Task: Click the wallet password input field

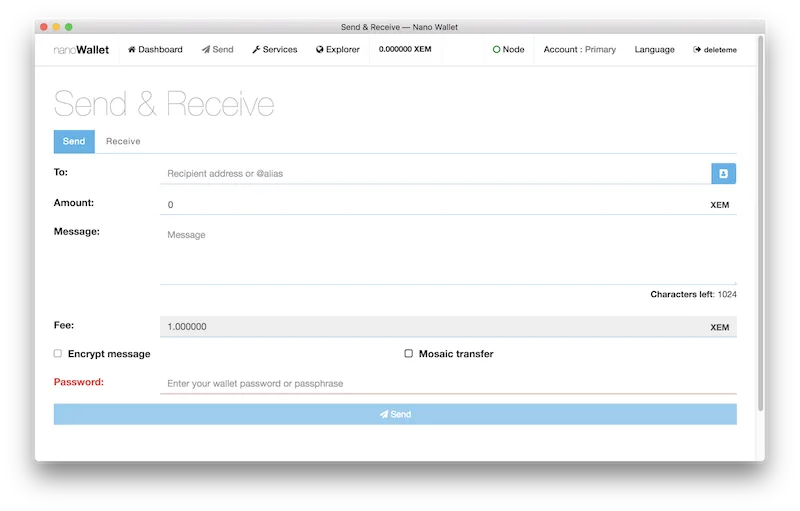Action: (x=447, y=384)
